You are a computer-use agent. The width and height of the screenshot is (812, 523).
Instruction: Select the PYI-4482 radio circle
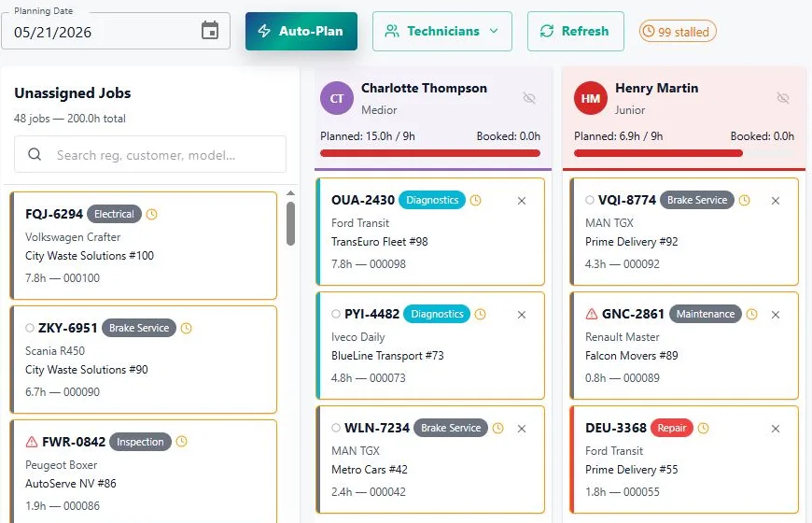(x=336, y=314)
